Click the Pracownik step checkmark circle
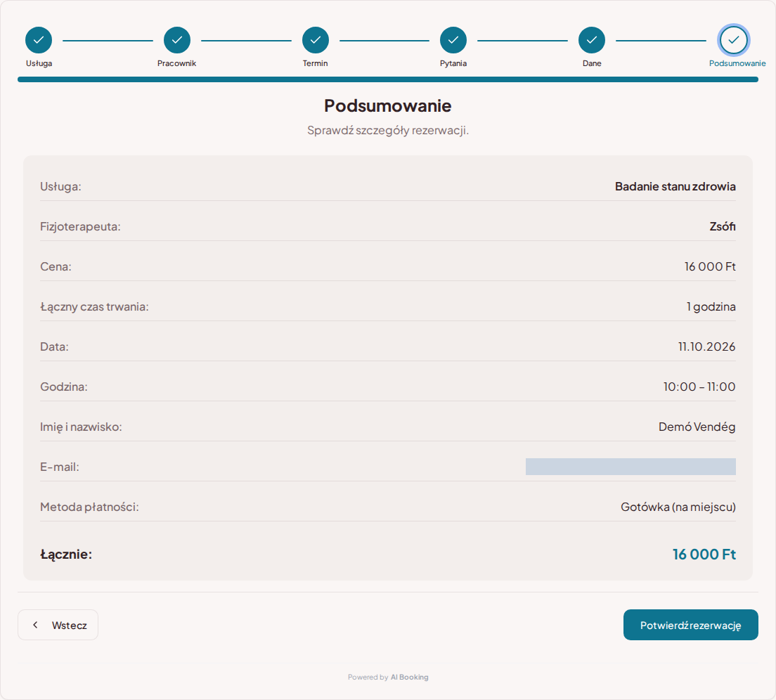This screenshot has height=700, width=776. click(x=177, y=40)
